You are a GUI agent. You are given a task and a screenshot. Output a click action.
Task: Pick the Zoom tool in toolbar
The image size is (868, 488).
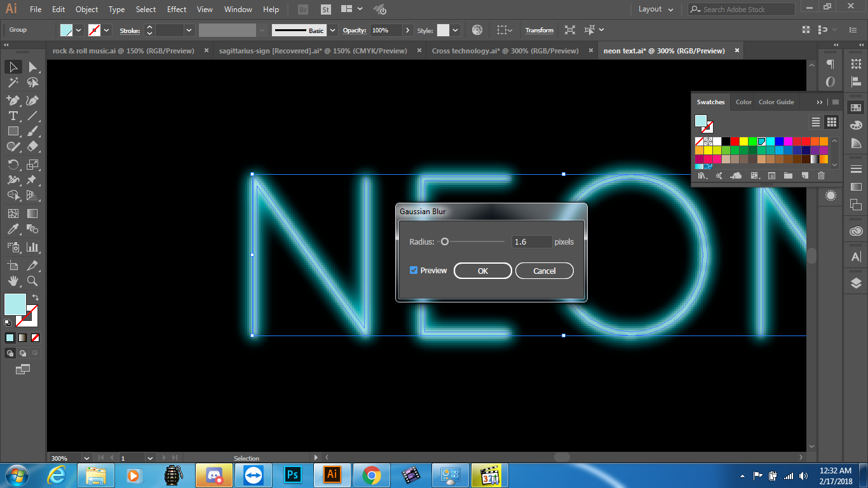32,280
